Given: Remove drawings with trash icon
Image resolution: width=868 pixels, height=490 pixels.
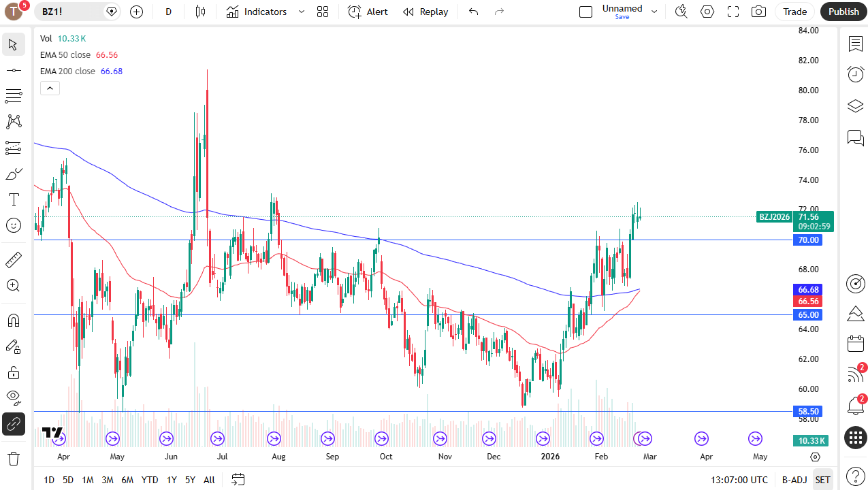Looking at the screenshot, I should pos(13,458).
